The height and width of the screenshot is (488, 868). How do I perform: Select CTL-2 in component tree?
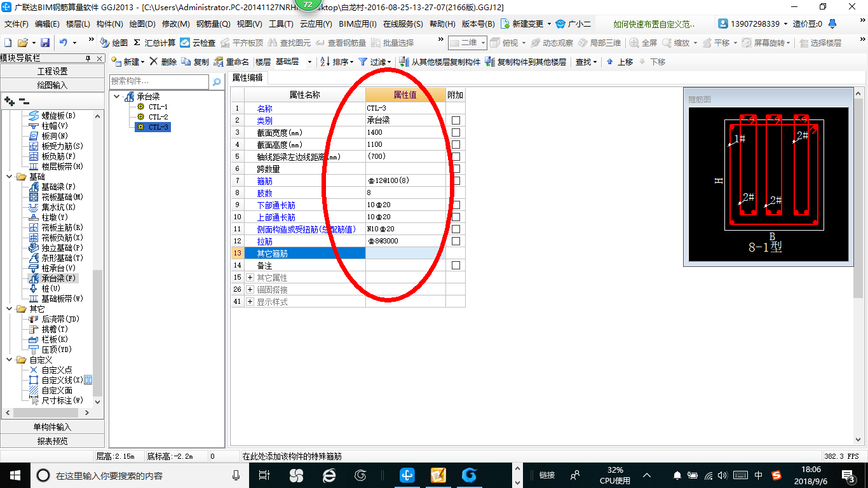click(x=158, y=117)
